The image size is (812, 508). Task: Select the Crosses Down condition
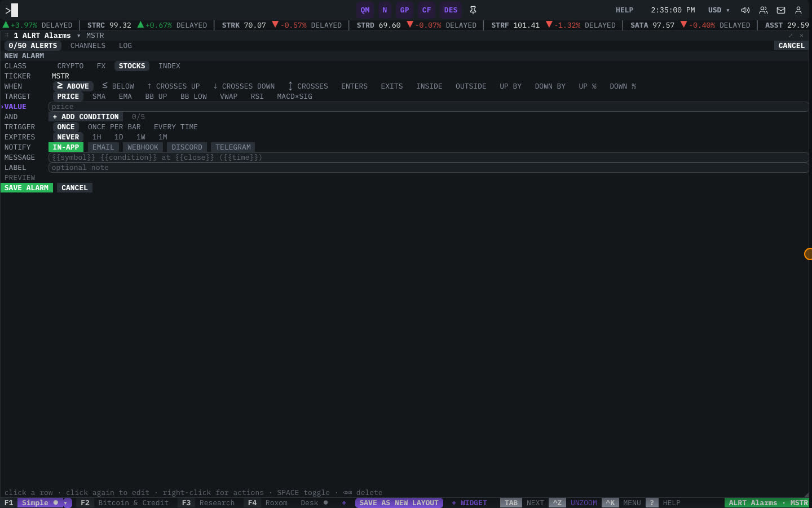244,86
